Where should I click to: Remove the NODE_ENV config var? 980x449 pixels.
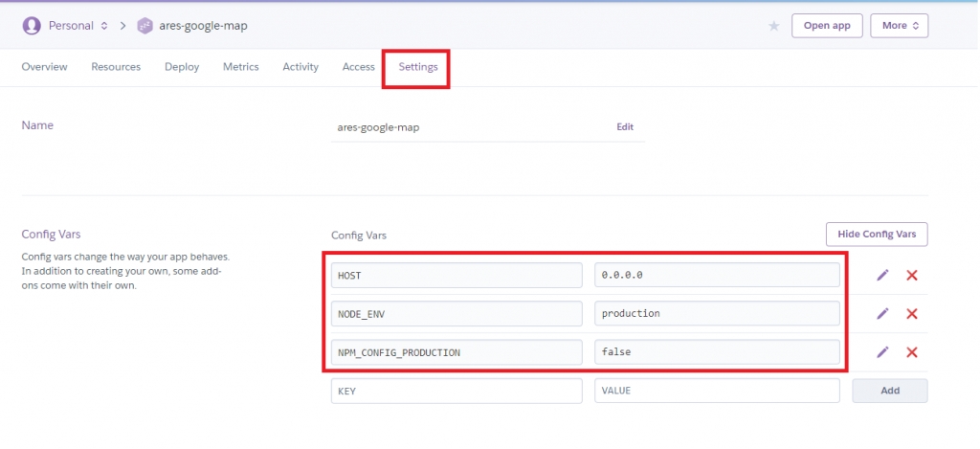[912, 313]
